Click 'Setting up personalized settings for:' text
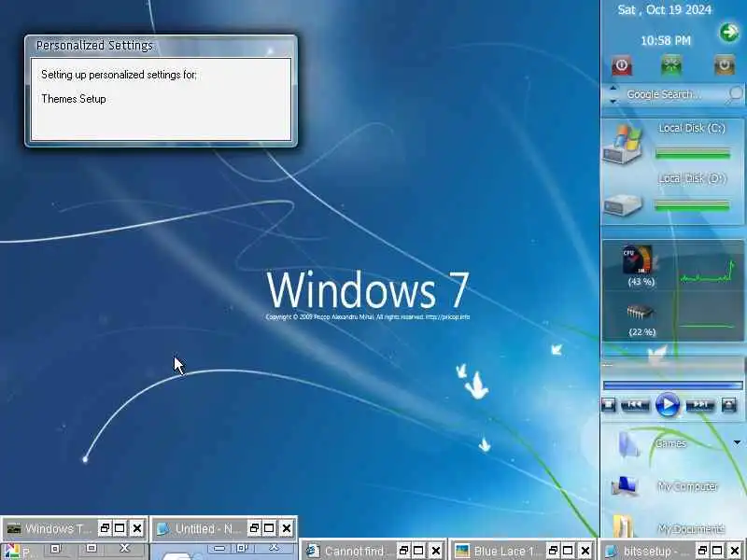Image resolution: width=747 pixels, height=560 pixels. (x=119, y=75)
